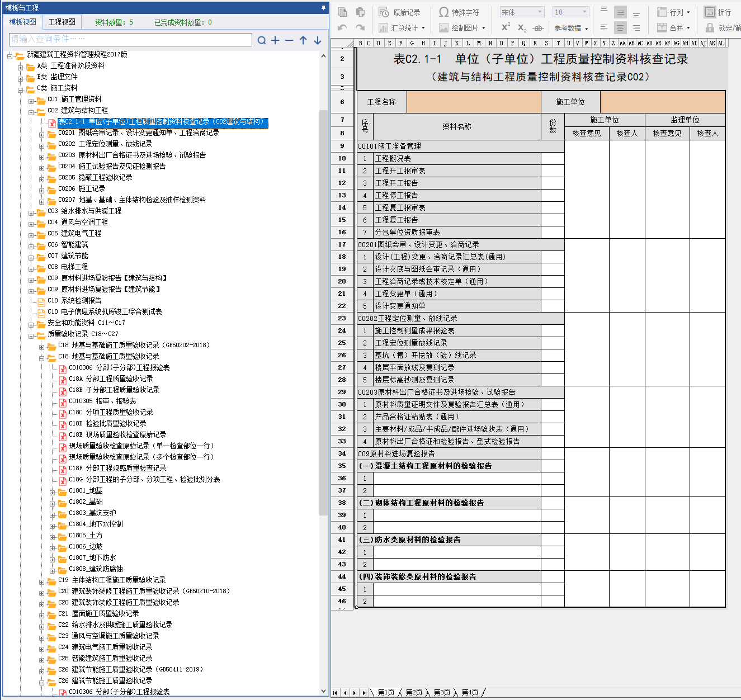This screenshot has height=700, width=741.
Task: Expand A类 工程准备阶段资料 node
Action: pos(21,67)
